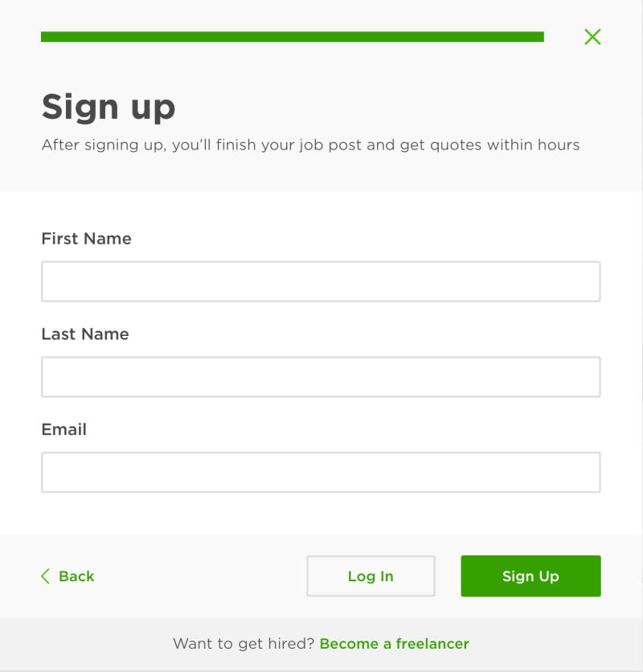The height and width of the screenshot is (672, 643).
Task: Click into the Last Name field
Action: [321, 377]
